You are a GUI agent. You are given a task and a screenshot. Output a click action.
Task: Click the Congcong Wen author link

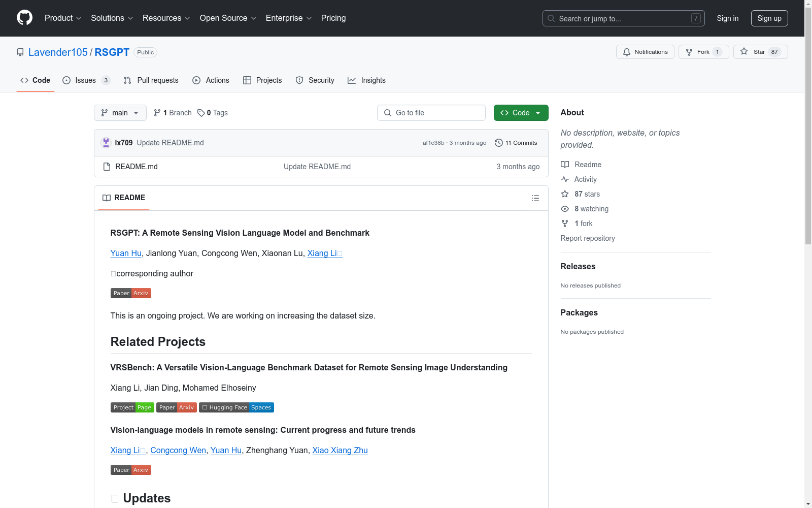tap(178, 450)
